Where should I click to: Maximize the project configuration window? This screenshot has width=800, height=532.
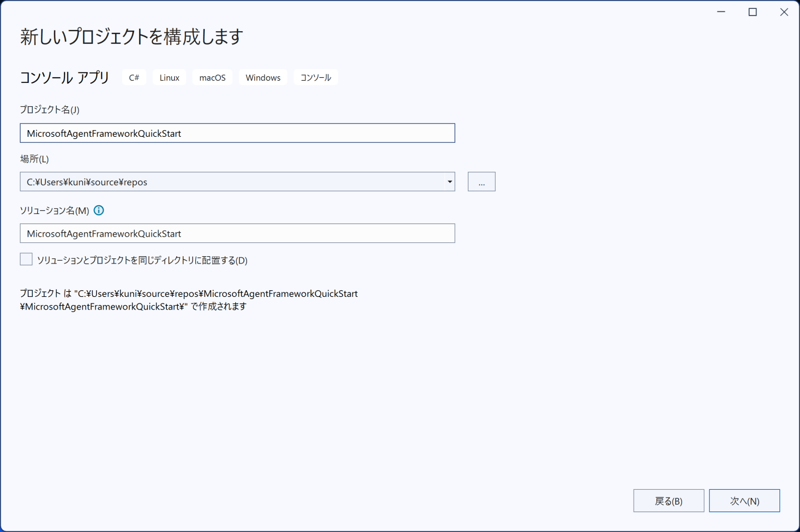[x=752, y=12]
